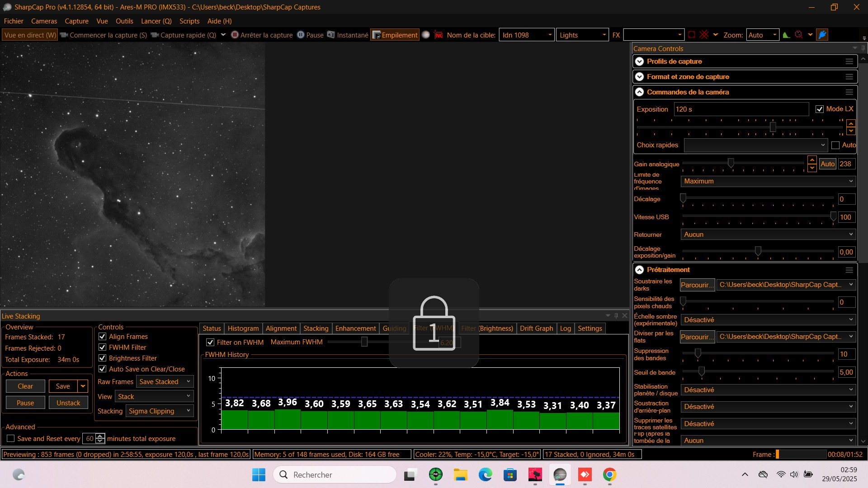Open the Outils menu
Image resolution: width=868 pixels, height=488 pixels.
124,21
